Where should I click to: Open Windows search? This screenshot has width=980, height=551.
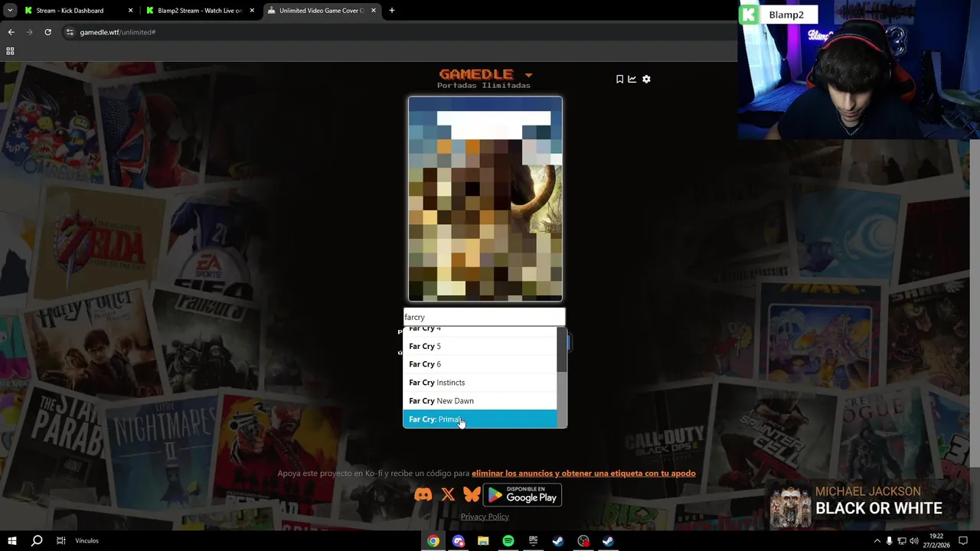(36, 541)
